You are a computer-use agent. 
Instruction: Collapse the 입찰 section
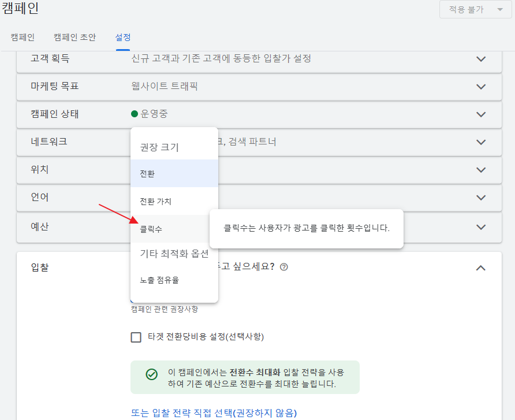coord(481,267)
